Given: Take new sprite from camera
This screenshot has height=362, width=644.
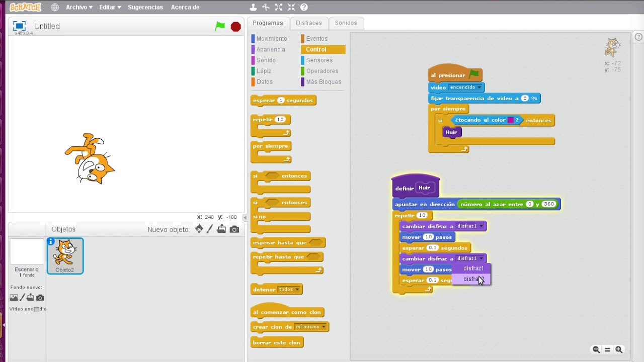Looking at the screenshot, I should 234,229.
